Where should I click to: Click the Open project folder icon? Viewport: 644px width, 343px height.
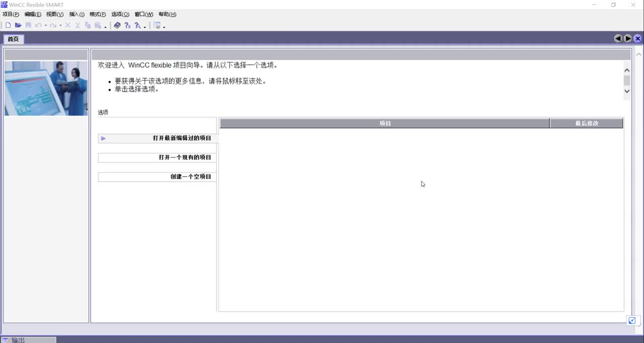pos(18,25)
